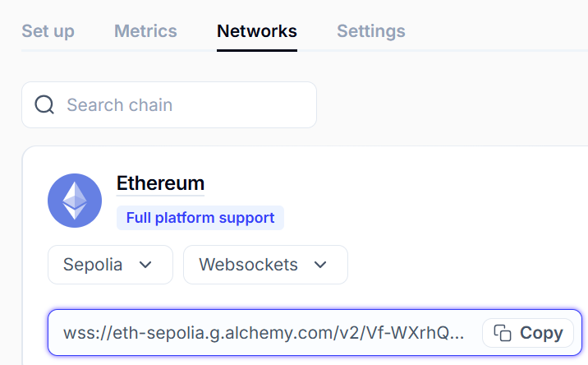Click the Ethereum network name heading
588x365 pixels.
click(x=160, y=182)
